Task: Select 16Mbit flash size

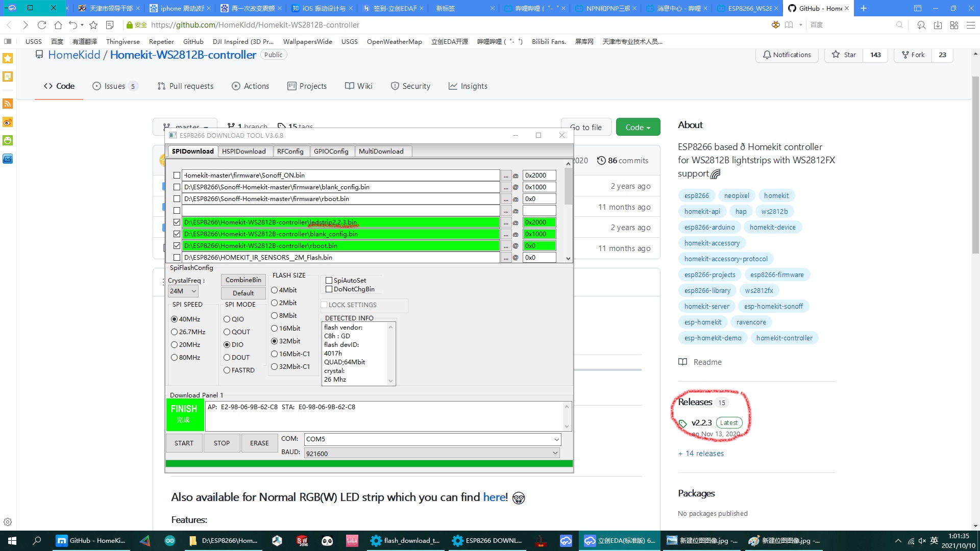Action: (286, 329)
